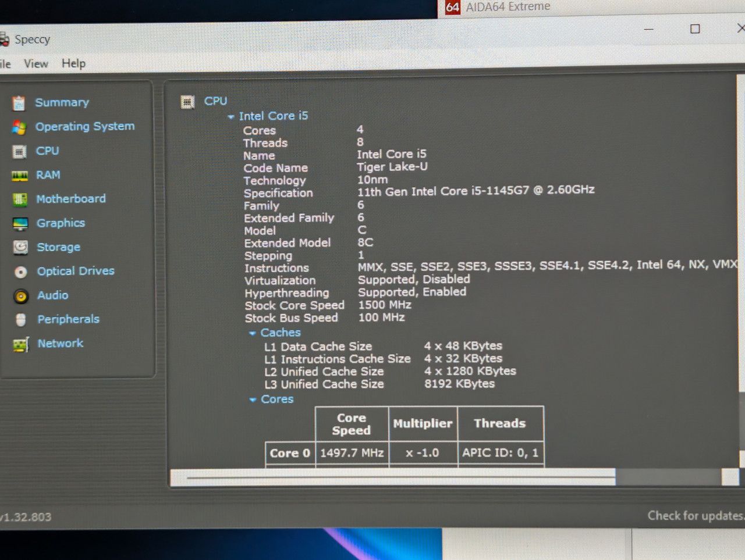Open the Graphics monitor icon
This screenshot has height=560, width=745.
[20, 224]
